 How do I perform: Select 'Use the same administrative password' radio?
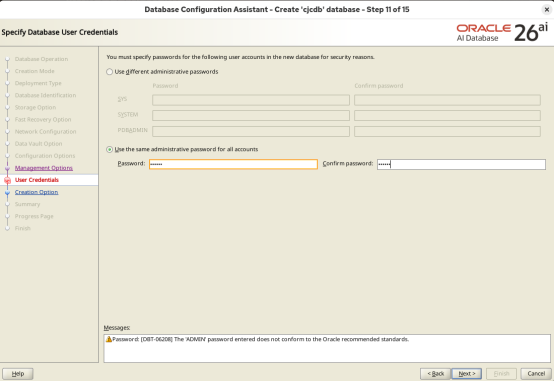pyautogui.click(x=110, y=150)
